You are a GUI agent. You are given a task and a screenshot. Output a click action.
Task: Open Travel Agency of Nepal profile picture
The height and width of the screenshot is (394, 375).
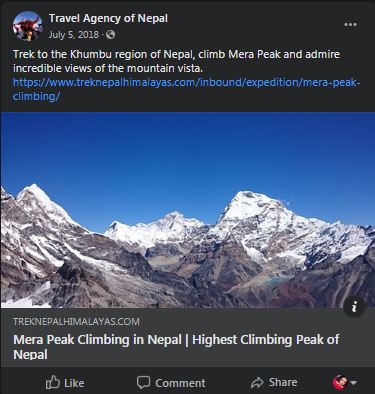[27, 26]
